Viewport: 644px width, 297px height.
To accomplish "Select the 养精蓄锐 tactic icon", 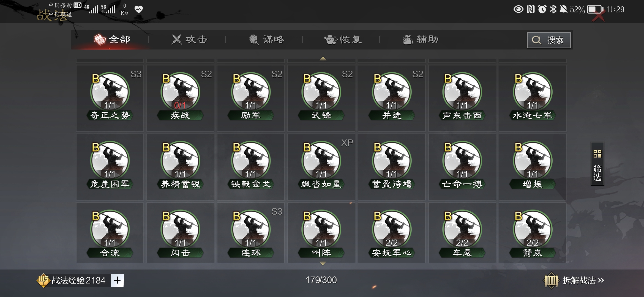I will click(180, 161).
